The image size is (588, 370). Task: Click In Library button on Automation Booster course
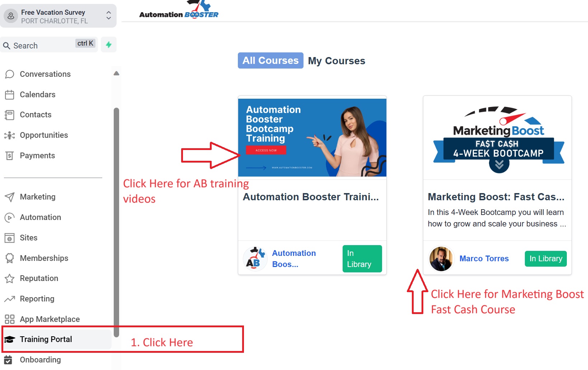pos(362,259)
